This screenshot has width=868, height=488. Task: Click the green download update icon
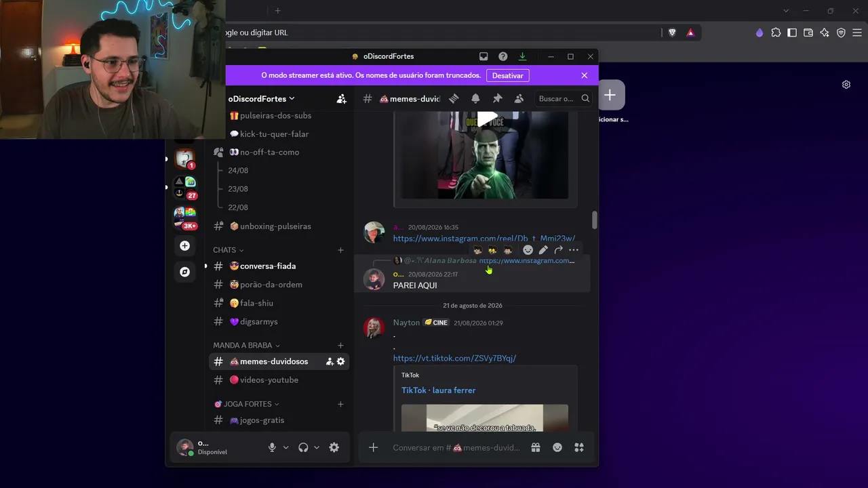pos(522,56)
